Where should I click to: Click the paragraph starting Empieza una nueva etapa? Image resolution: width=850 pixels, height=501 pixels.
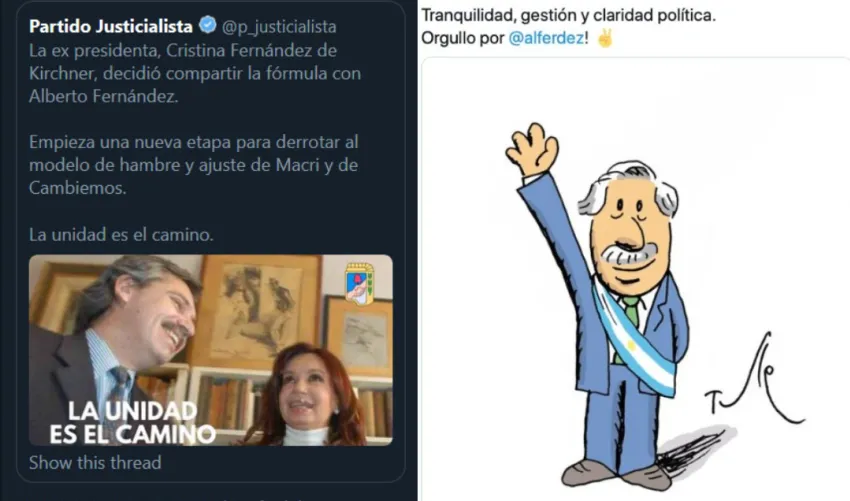pyautogui.click(x=194, y=165)
